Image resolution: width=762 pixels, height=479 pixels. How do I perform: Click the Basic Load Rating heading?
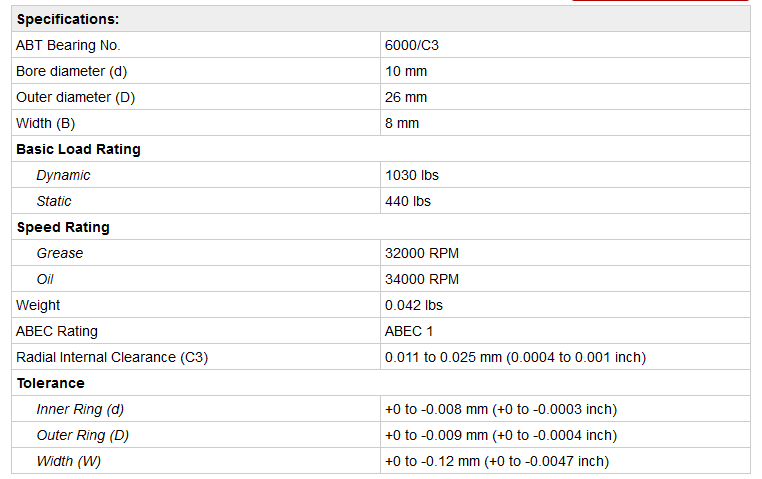[x=78, y=149]
